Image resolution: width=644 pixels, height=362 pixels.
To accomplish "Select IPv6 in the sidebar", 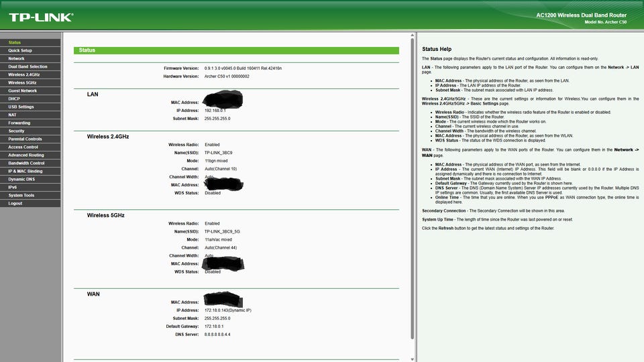I will point(30,187).
